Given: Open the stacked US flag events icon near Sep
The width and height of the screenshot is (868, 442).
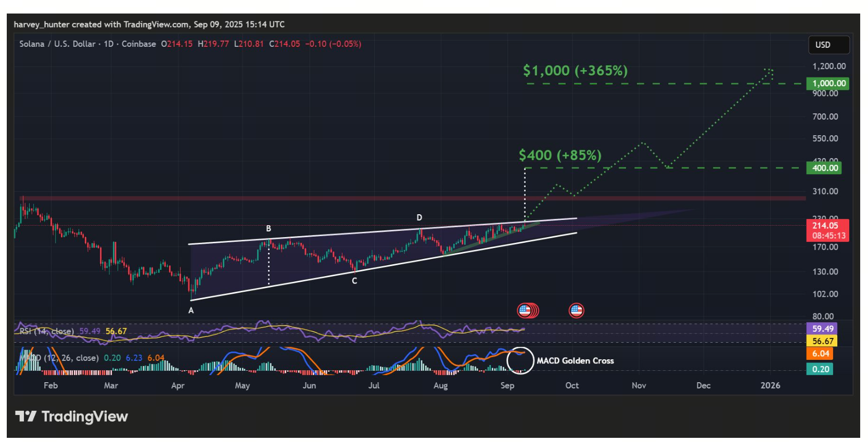Looking at the screenshot, I should pos(528,311).
